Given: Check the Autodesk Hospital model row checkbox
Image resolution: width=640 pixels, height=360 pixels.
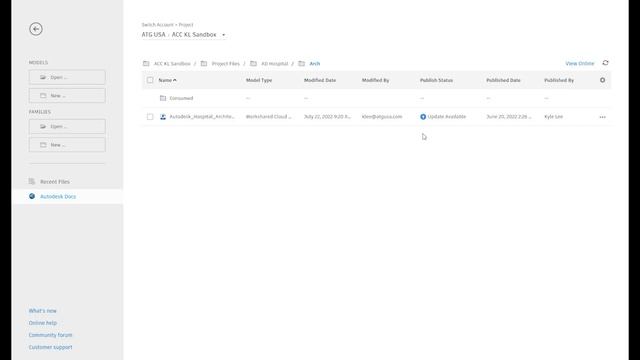Looking at the screenshot, I should coord(150,117).
